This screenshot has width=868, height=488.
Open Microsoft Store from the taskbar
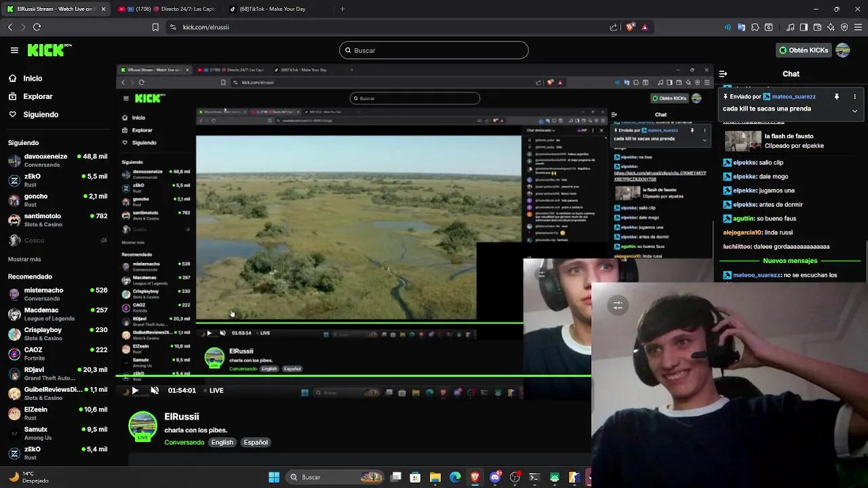[x=416, y=477]
